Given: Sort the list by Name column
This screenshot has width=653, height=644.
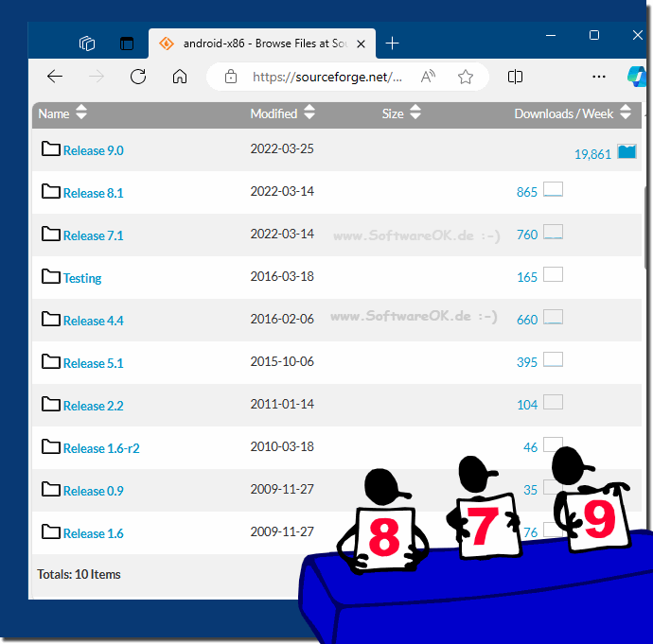Looking at the screenshot, I should click(x=62, y=113).
